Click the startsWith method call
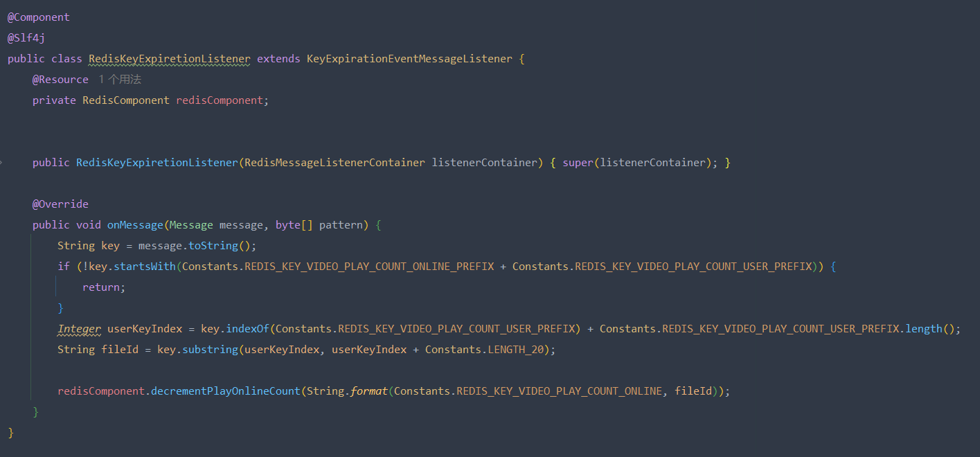The width and height of the screenshot is (980, 457). click(145, 267)
